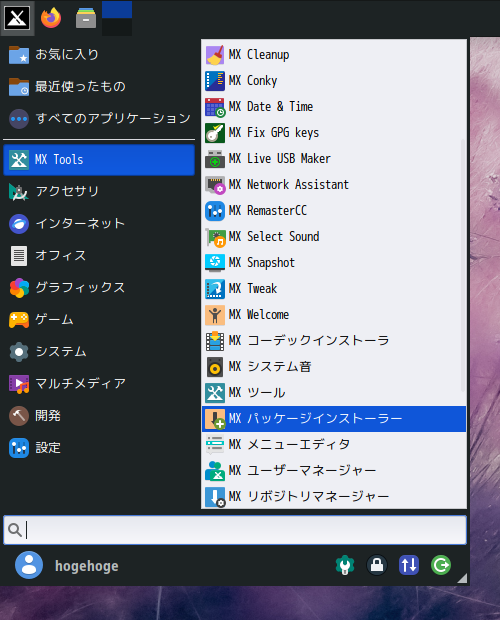This screenshot has height=620, width=500.
Task: Click the switch user arrows icon
Action: (x=409, y=565)
